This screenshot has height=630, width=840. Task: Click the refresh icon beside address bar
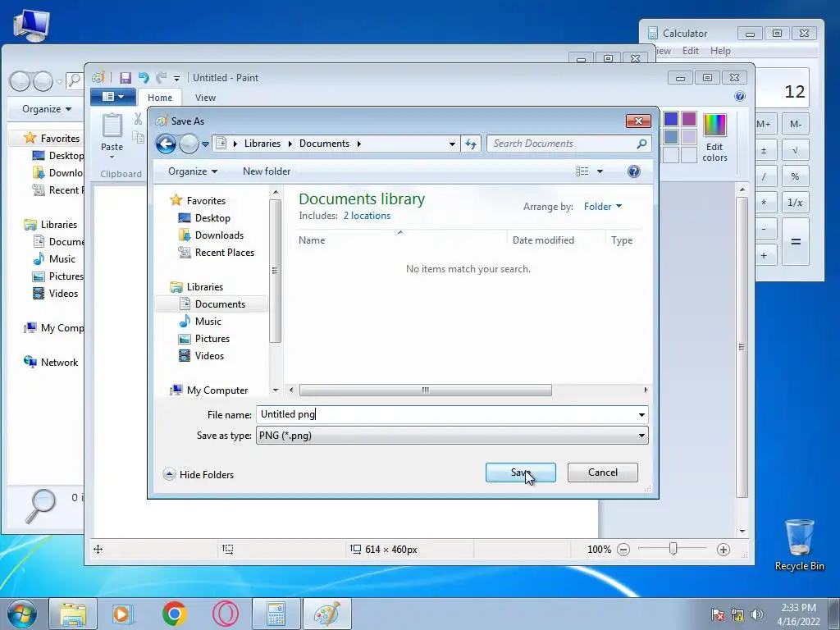[x=471, y=144]
